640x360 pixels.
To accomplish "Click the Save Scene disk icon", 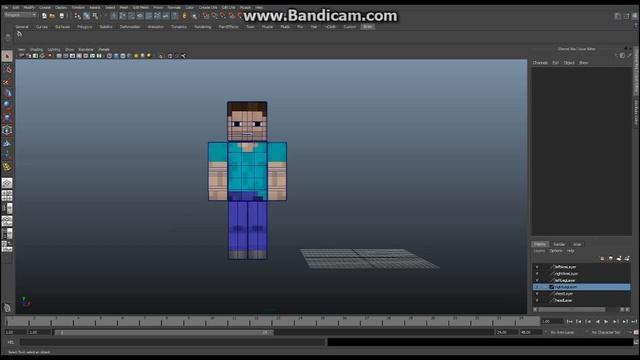I will (x=62, y=16).
